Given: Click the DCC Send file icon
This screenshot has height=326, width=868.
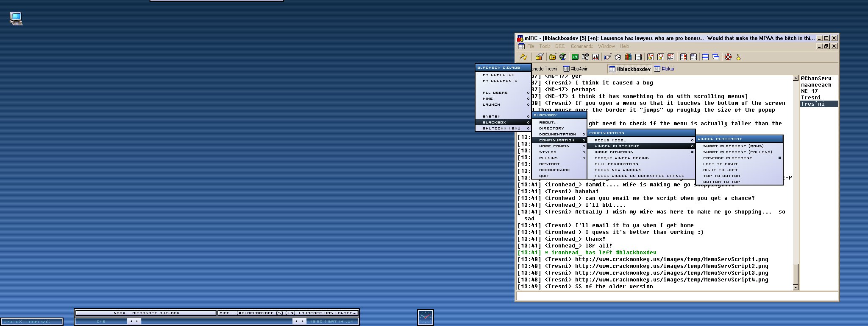Looking at the screenshot, I should click(x=650, y=57).
